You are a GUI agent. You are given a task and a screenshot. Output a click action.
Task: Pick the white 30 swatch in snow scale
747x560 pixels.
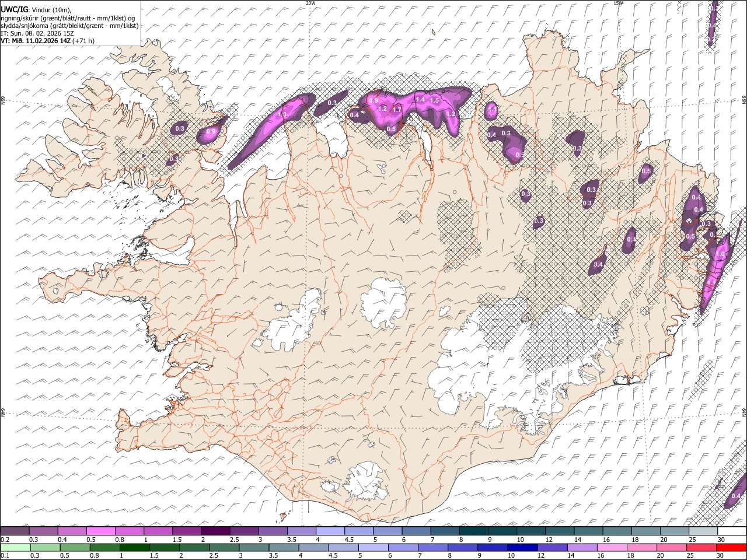pyautogui.click(x=732, y=531)
